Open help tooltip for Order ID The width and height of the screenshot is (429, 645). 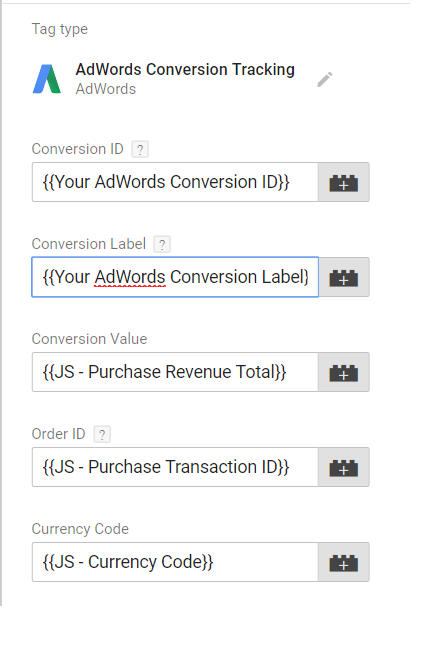pos(102,434)
